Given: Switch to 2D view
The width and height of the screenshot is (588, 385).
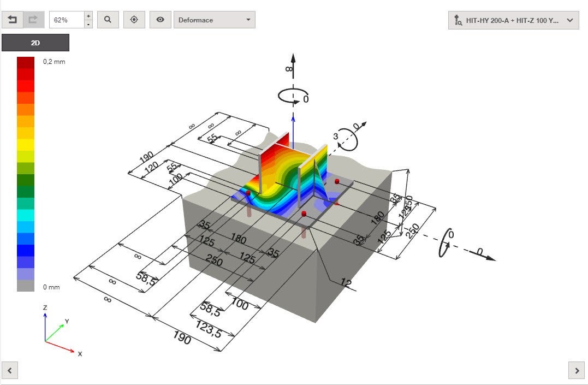Looking at the screenshot, I should coord(35,43).
